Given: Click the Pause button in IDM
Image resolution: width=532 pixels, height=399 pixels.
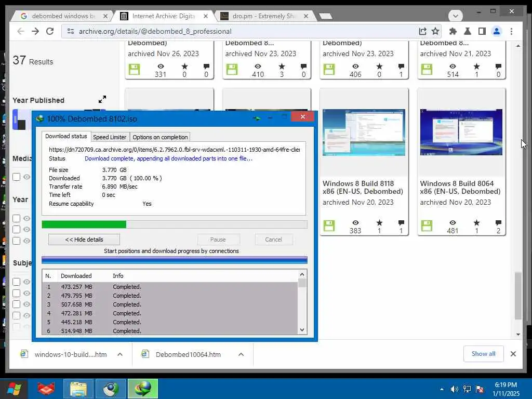Looking at the screenshot, I should coord(218,240).
